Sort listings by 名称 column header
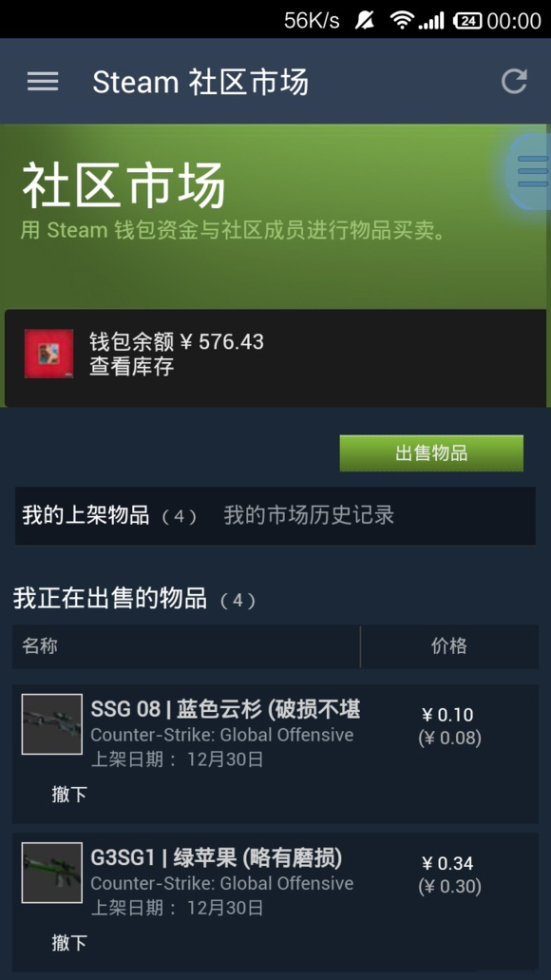The height and width of the screenshot is (980, 551). tap(40, 646)
